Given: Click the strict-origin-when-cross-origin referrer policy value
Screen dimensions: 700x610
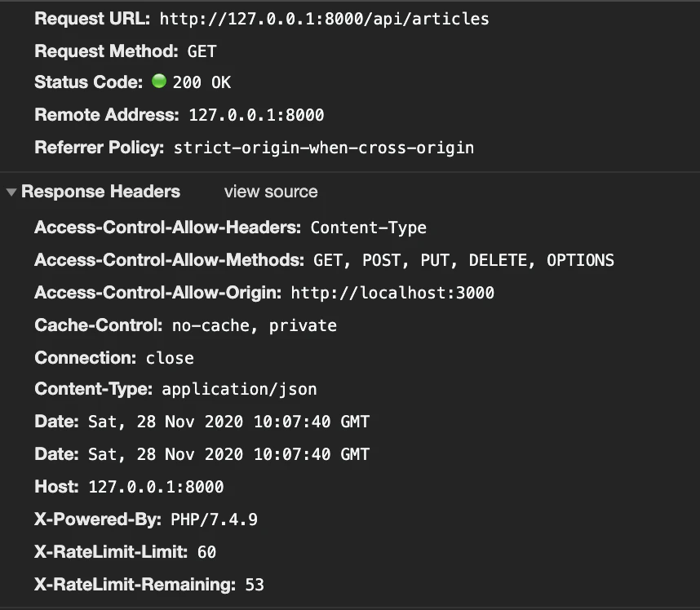Looking at the screenshot, I should [x=324, y=148].
